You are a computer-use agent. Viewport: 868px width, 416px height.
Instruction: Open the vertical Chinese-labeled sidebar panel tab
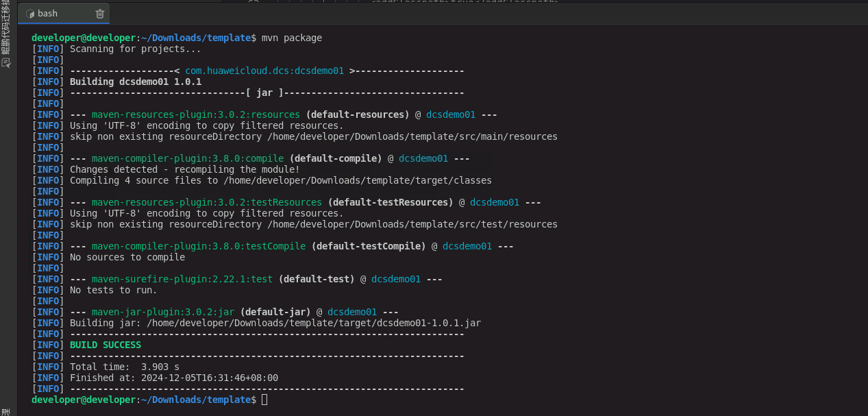[6, 29]
